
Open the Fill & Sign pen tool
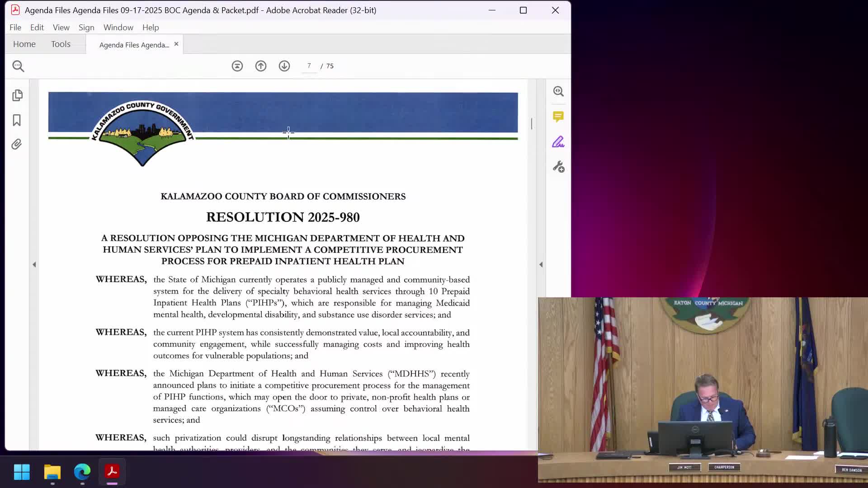click(558, 142)
